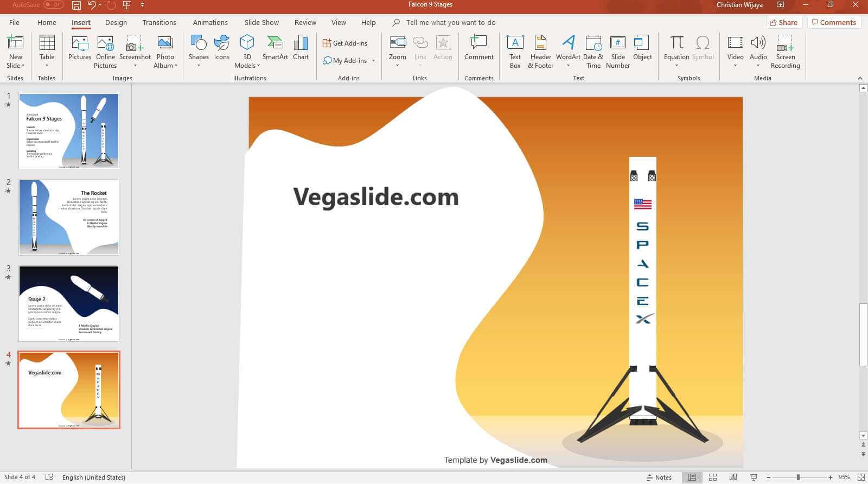The height and width of the screenshot is (484, 868).
Task: Click the Audio icon
Action: [758, 43]
